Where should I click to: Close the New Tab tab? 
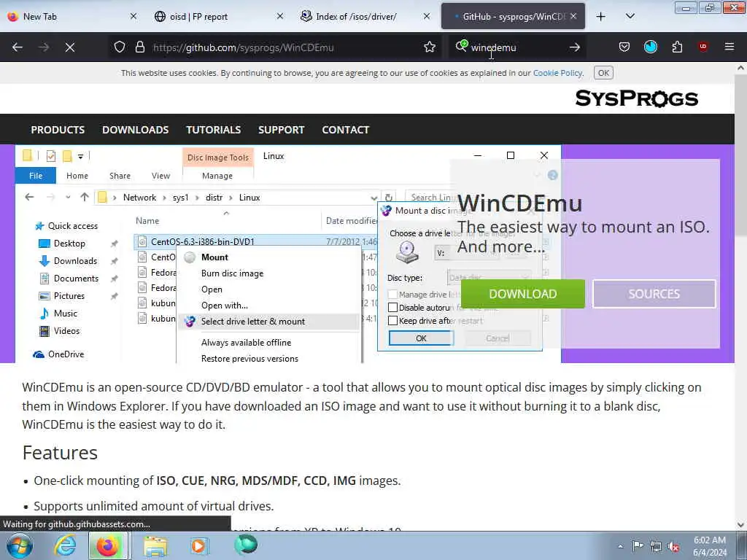coord(133,16)
